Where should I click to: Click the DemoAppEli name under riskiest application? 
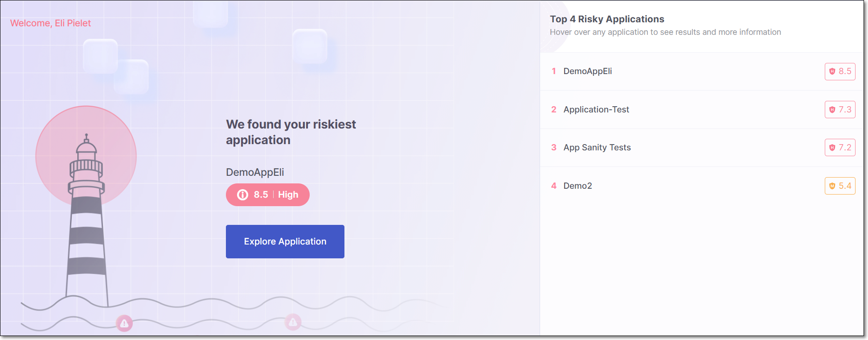pos(255,172)
